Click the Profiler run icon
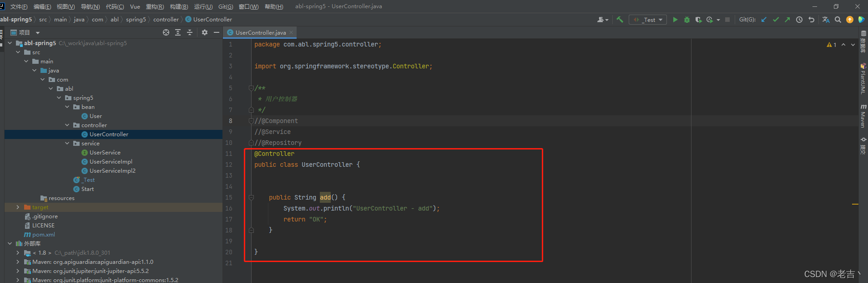 click(710, 20)
